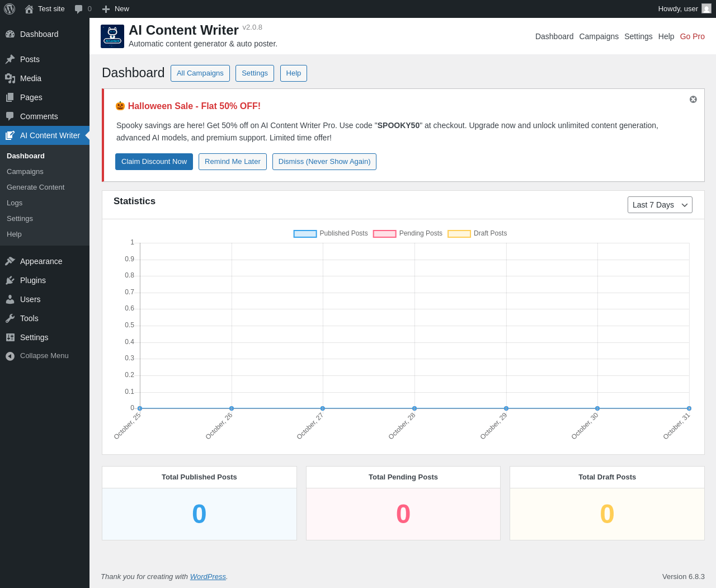716x588 pixels.
Task: Click the Go Pro link
Action: point(693,36)
